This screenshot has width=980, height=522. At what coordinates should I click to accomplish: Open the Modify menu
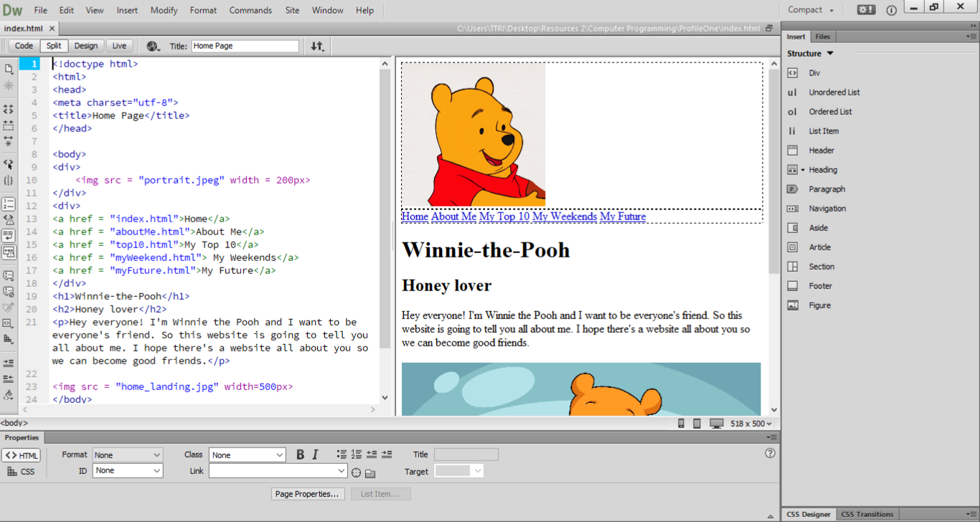point(164,10)
